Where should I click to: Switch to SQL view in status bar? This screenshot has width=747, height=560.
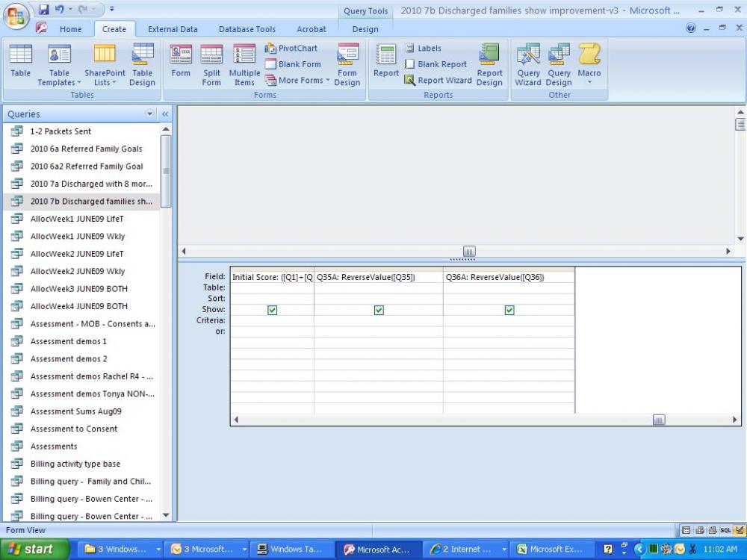coord(725,530)
